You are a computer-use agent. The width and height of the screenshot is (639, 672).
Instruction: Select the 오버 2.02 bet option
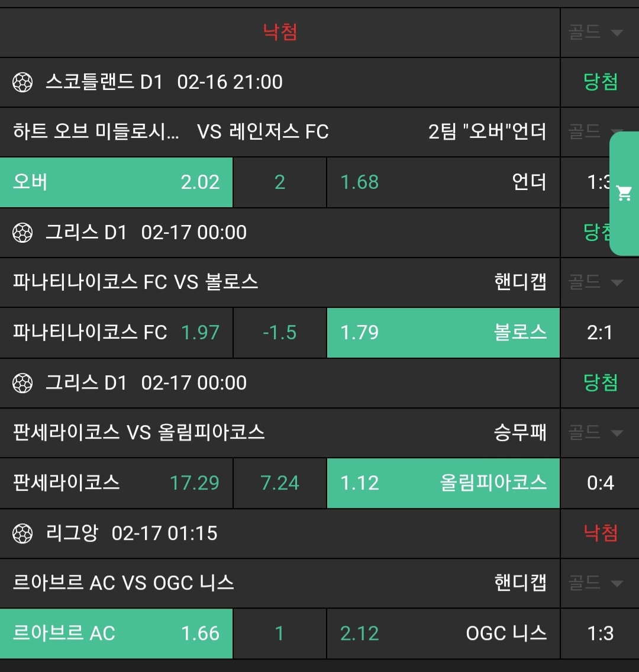[x=117, y=182]
